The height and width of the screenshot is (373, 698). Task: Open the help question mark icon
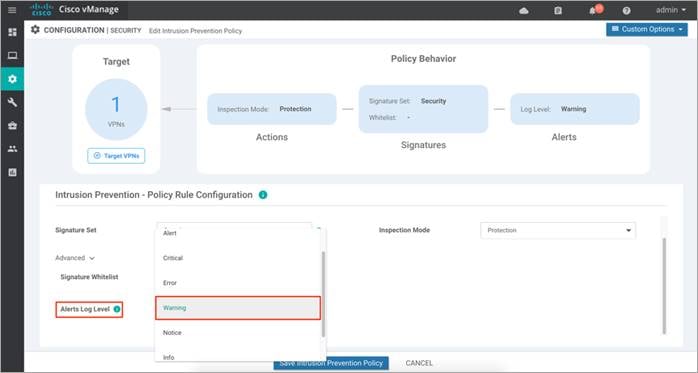coord(626,10)
